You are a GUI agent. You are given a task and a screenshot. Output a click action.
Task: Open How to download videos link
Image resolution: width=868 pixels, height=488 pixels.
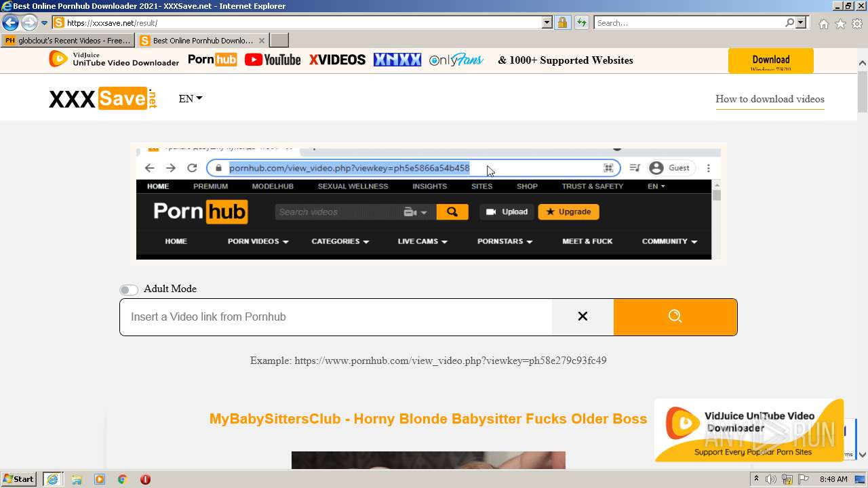tap(770, 99)
